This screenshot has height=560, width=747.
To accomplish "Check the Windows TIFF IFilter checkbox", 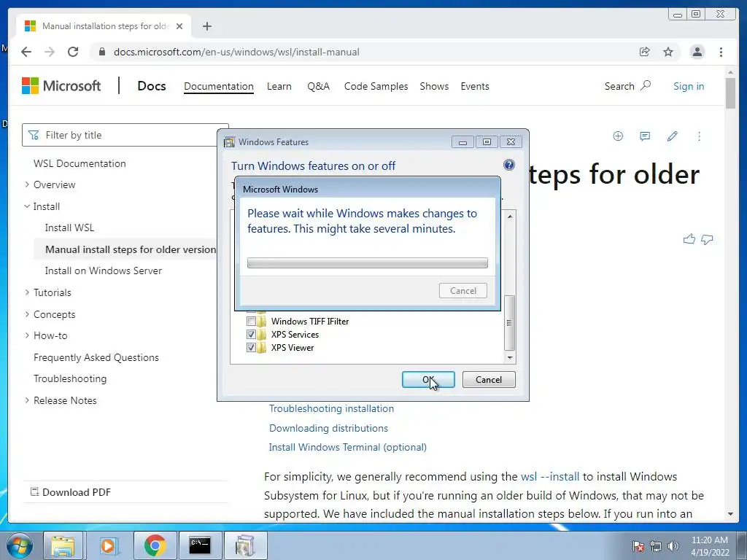I will pos(251,321).
